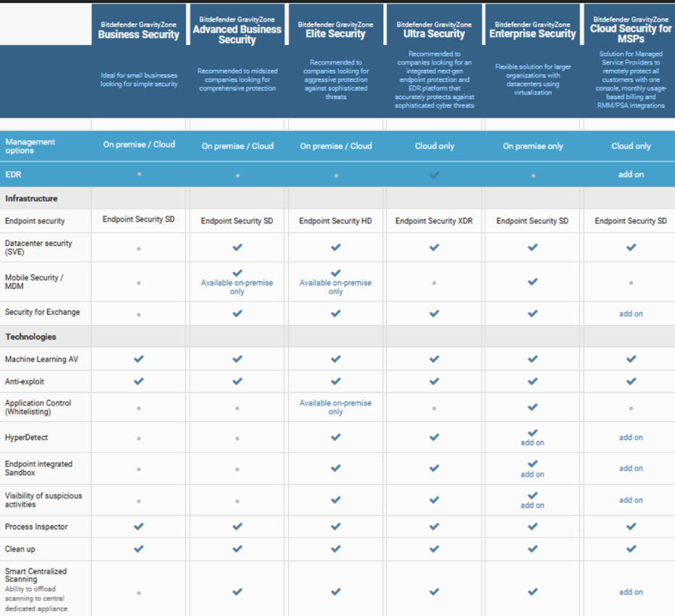Image resolution: width=675 pixels, height=616 pixels.
Task: Click Clean up checkmark under Business Security
Action: coord(138,549)
